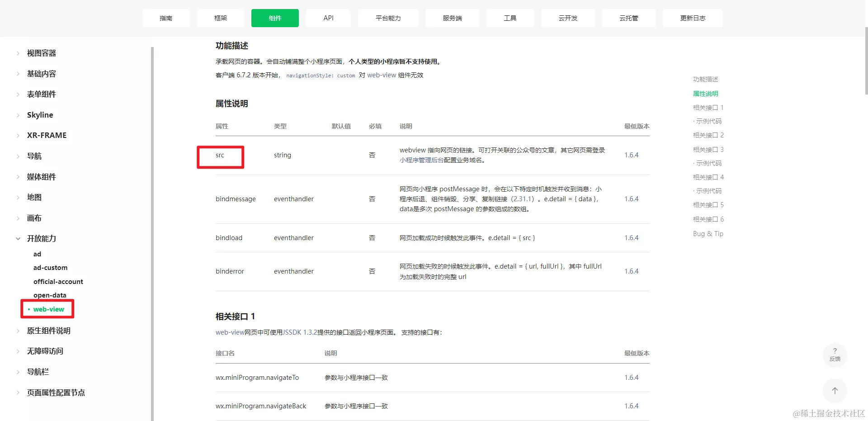Open version 1.6.4 link in bindmessage row
Viewport: 868px width, 421px height.
(632, 199)
